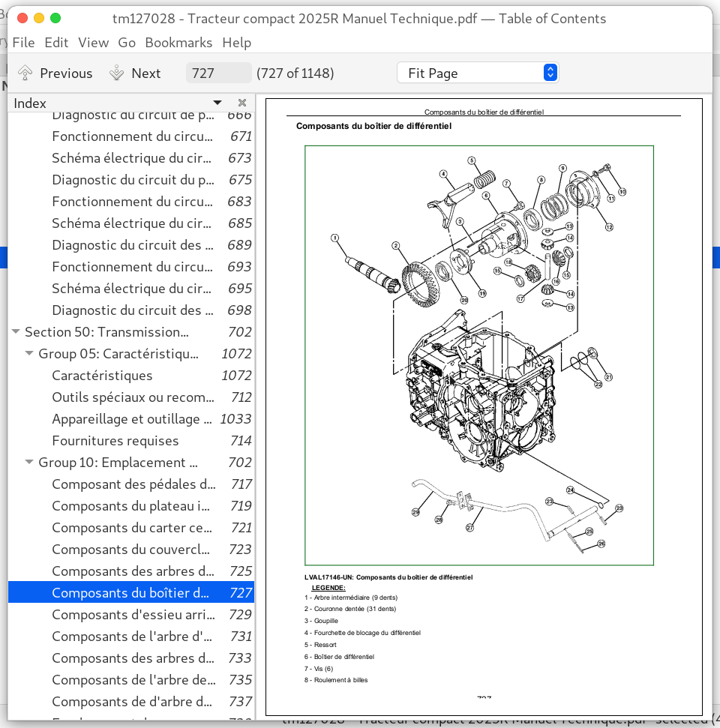This screenshot has width=720, height=728.
Task: Click legend line '1 - Arbre intermédiaire (9 dents)'
Action: point(351,598)
